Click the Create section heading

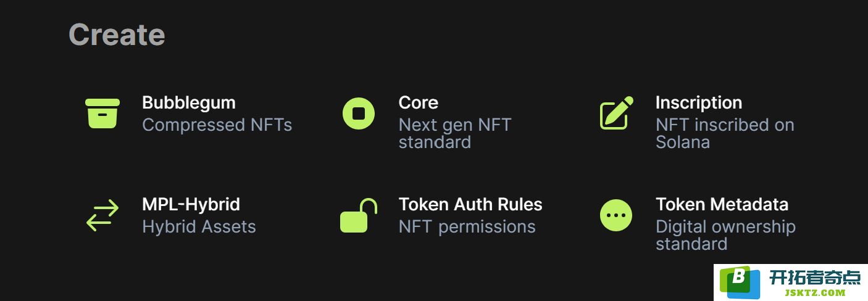tap(117, 35)
